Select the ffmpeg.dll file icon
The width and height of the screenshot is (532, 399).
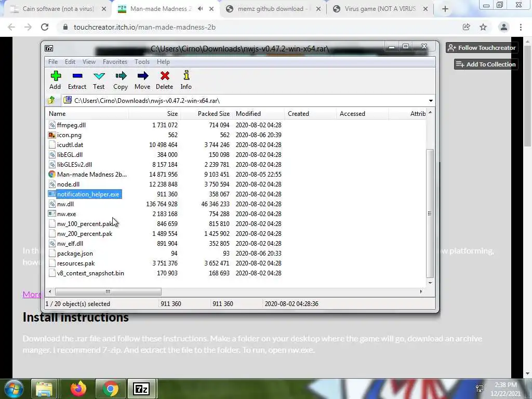pos(52,125)
